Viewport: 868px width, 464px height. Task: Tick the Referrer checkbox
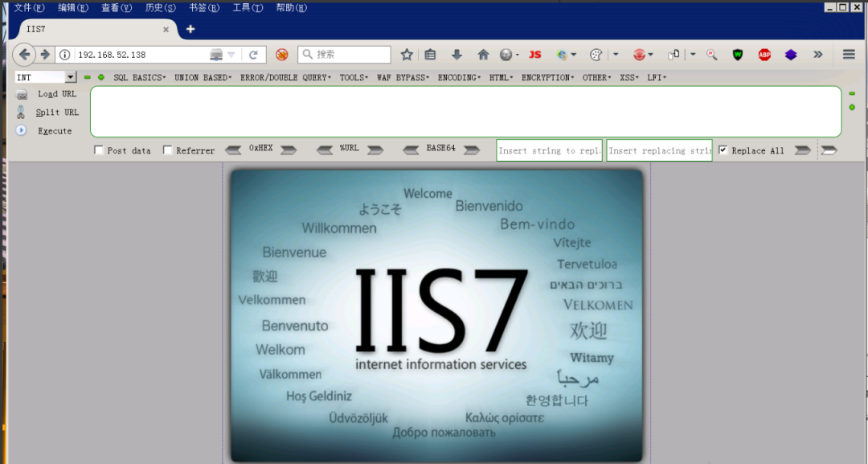pyautogui.click(x=168, y=150)
